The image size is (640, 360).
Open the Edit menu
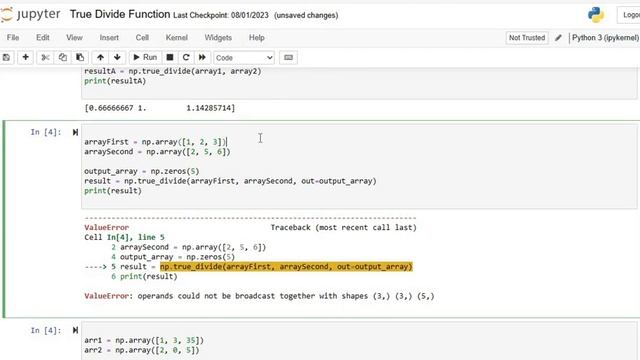42,38
